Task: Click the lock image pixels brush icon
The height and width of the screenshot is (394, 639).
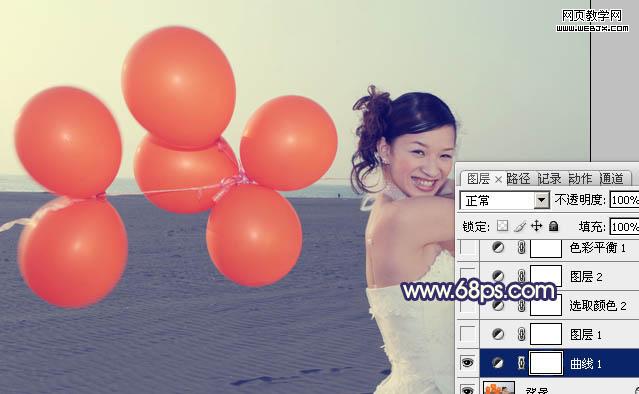Action: click(520, 226)
